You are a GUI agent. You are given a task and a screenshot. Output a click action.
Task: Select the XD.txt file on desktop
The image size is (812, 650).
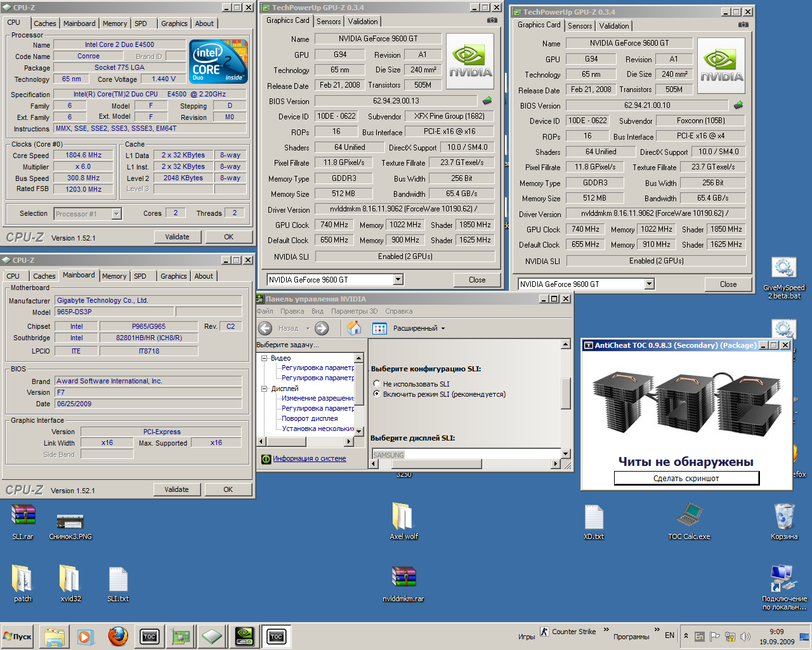pos(594,521)
